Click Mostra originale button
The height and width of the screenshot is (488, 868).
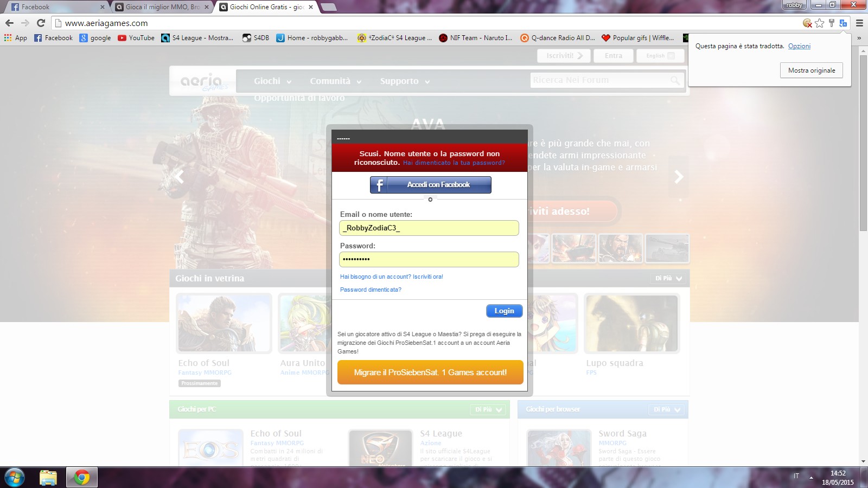click(x=812, y=70)
